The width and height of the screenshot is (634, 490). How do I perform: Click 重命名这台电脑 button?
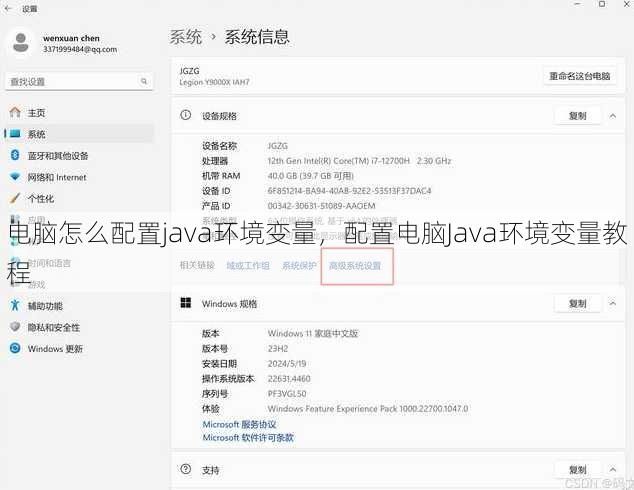[x=579, y=76]
